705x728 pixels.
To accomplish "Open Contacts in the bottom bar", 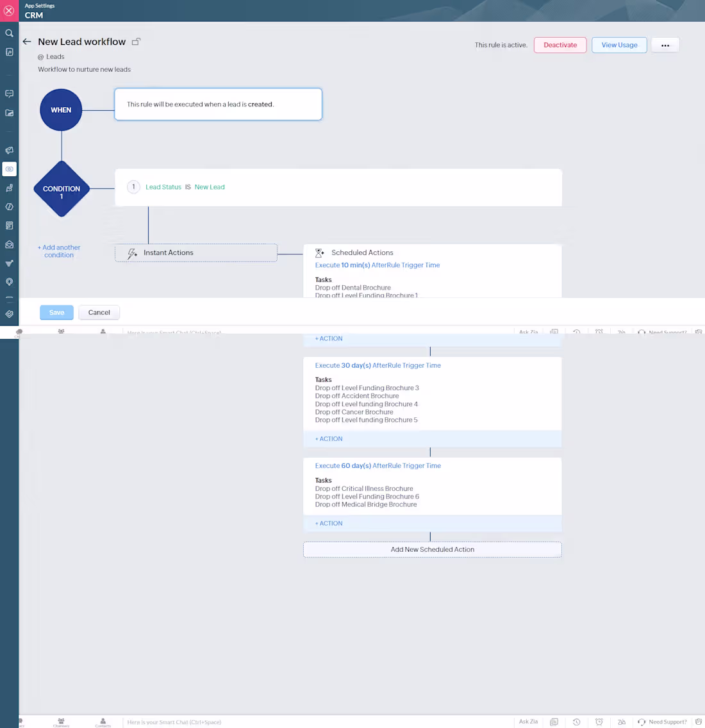I will click(103, 722).
